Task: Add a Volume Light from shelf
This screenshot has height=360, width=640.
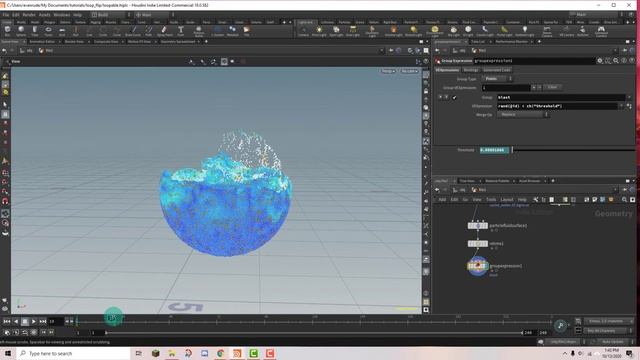Action: coord(393,31)
